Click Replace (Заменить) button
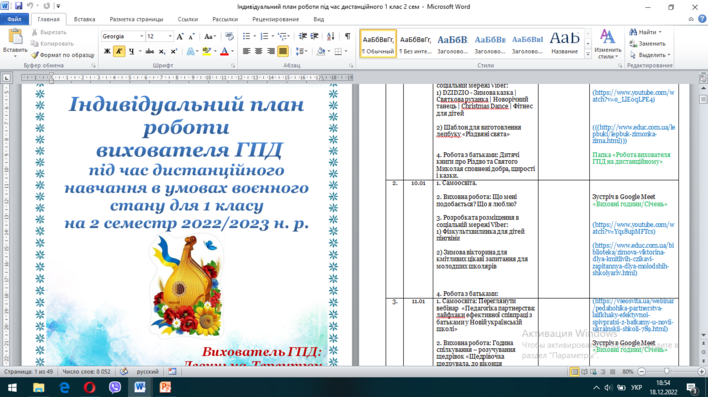Screen dimensions: 708x397 [648, 43]
